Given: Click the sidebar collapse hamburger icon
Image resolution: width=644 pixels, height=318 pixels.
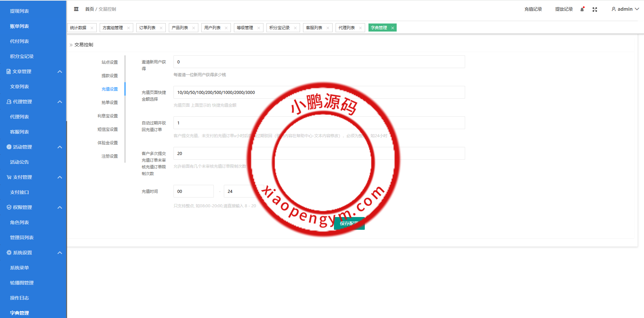Looking at the screenshot, I should point(76,9).
